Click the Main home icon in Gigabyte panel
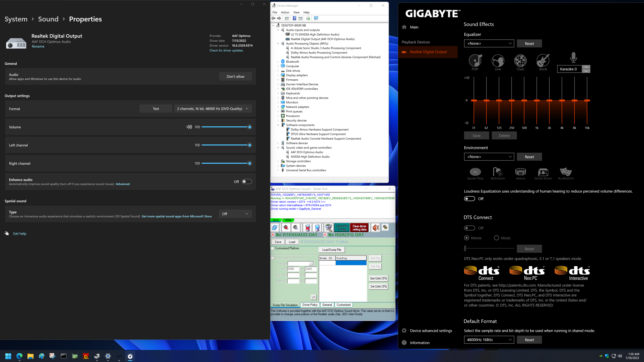This screenshot has width=644, height=362. 404,27
